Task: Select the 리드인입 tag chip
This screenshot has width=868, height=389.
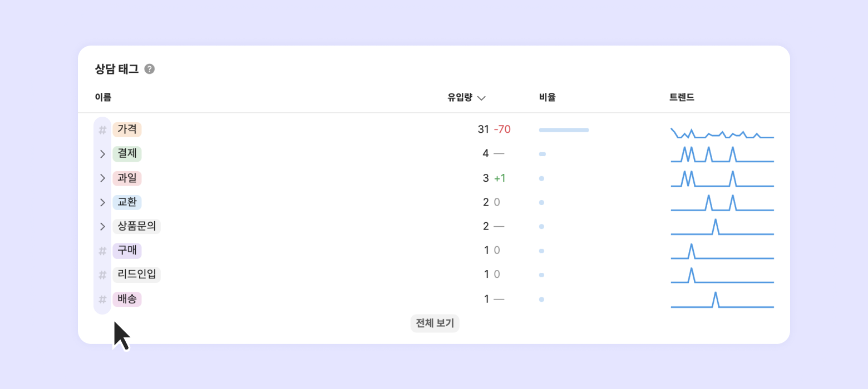Action: tap(136, 275)
